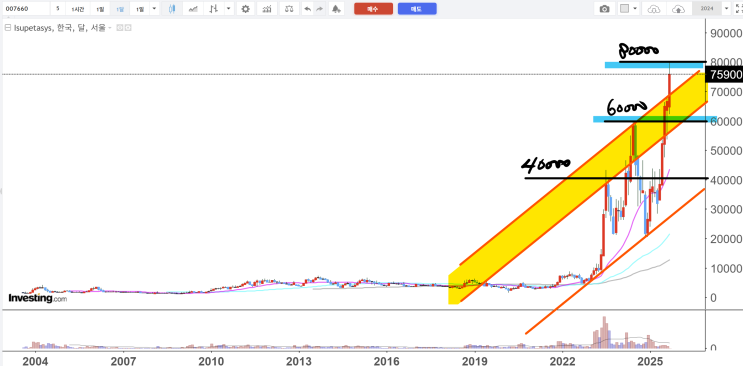743x366 pixels.
Task: Open the indicators icon
Action: pos(268,9)
